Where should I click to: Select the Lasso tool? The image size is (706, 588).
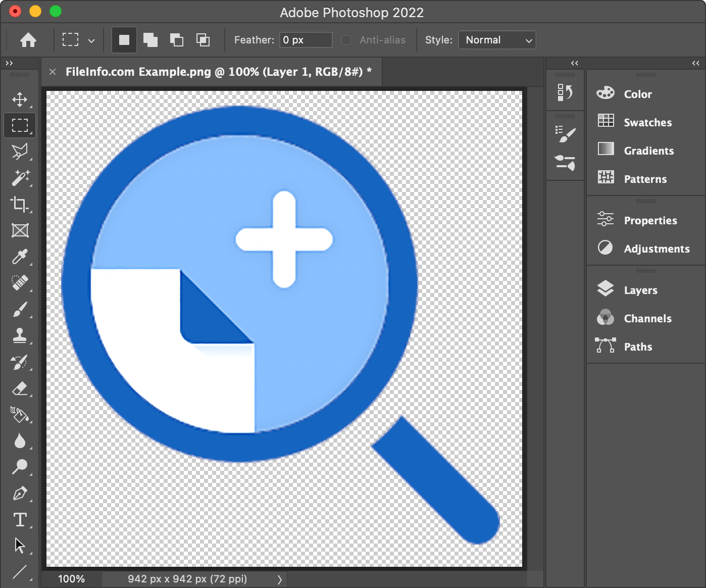[x=20, y=152]
